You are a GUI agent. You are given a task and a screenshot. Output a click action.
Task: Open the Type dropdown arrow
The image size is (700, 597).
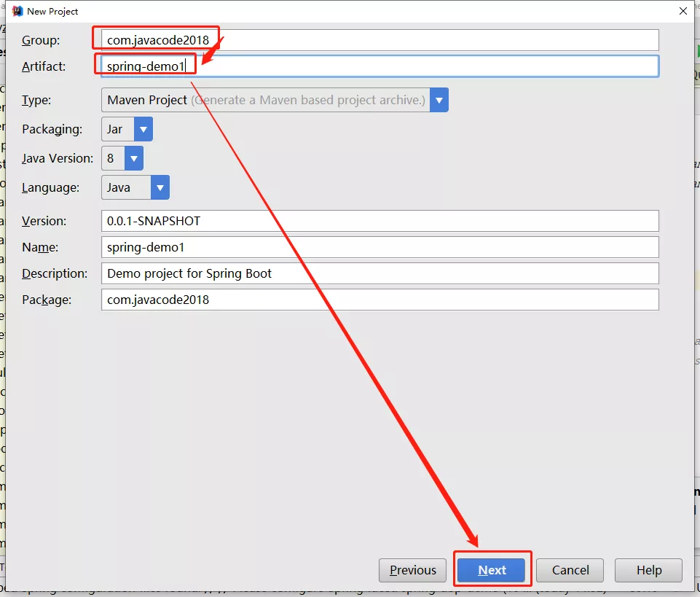[439, 100]
